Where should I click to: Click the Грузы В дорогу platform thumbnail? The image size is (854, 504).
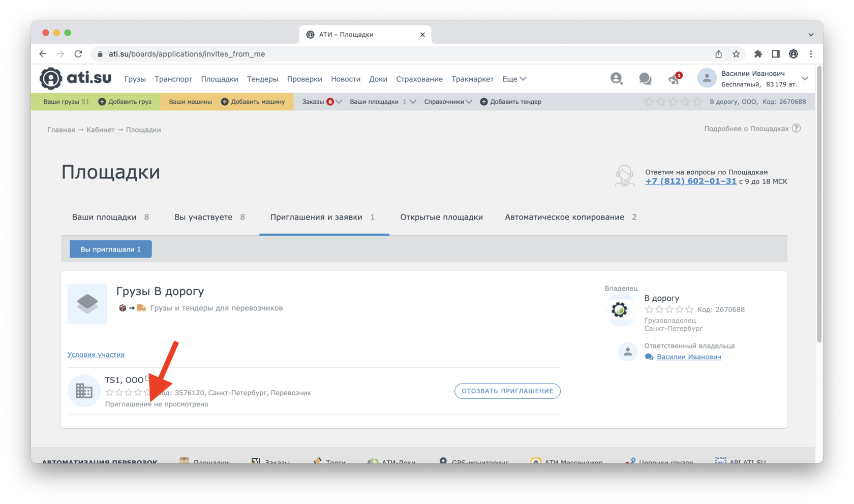(87, 303)
